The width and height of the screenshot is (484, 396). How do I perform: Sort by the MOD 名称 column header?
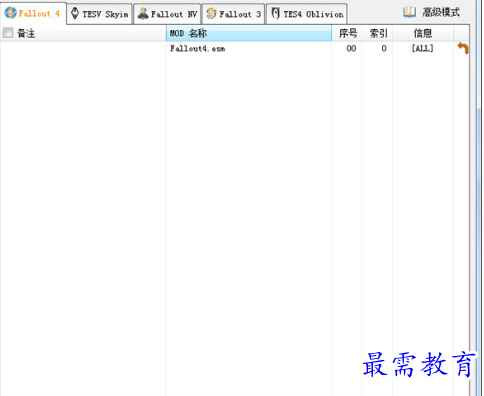249,33
